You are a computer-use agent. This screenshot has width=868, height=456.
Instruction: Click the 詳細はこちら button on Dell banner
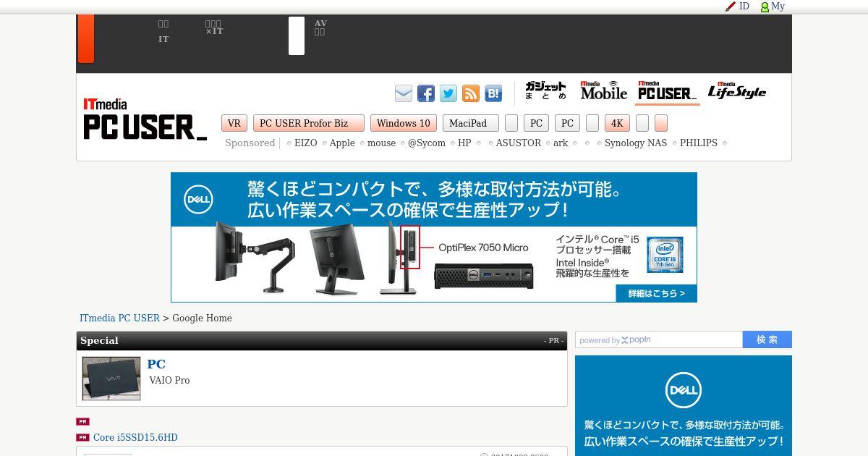[x=656, y=293]
